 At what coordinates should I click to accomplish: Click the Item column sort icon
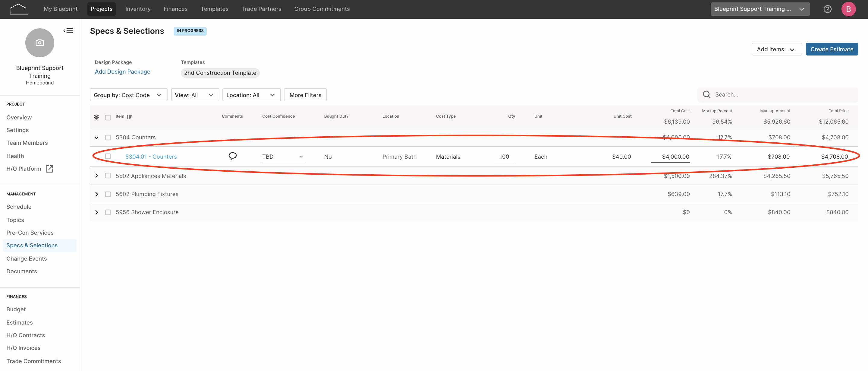point(129,117)
